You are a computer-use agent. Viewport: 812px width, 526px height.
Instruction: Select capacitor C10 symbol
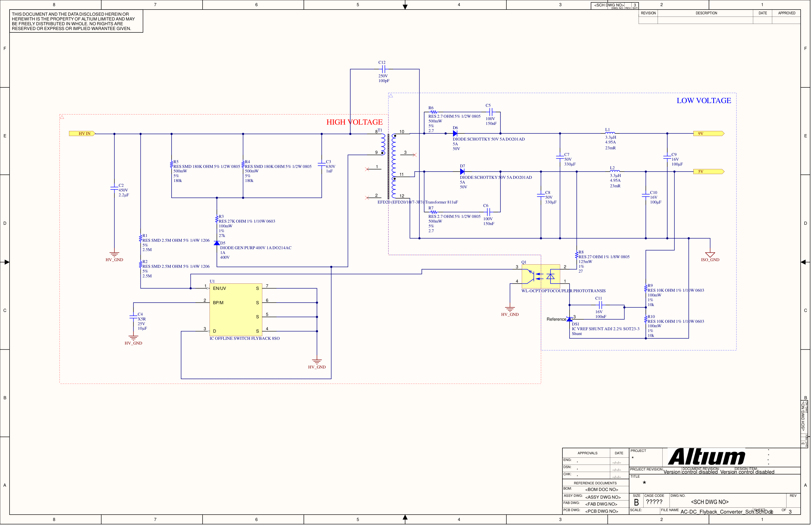(x=646, y=195)
